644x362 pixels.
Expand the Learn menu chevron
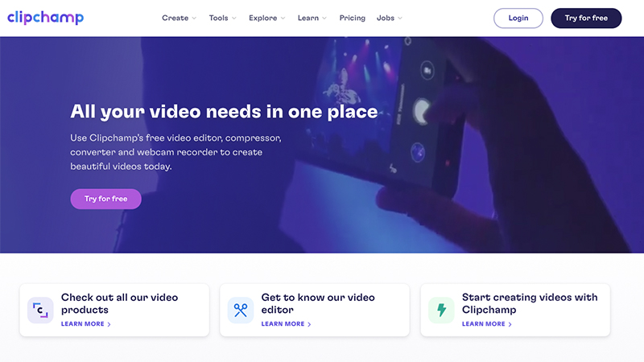pyautogui.click(x=324, y=18)
